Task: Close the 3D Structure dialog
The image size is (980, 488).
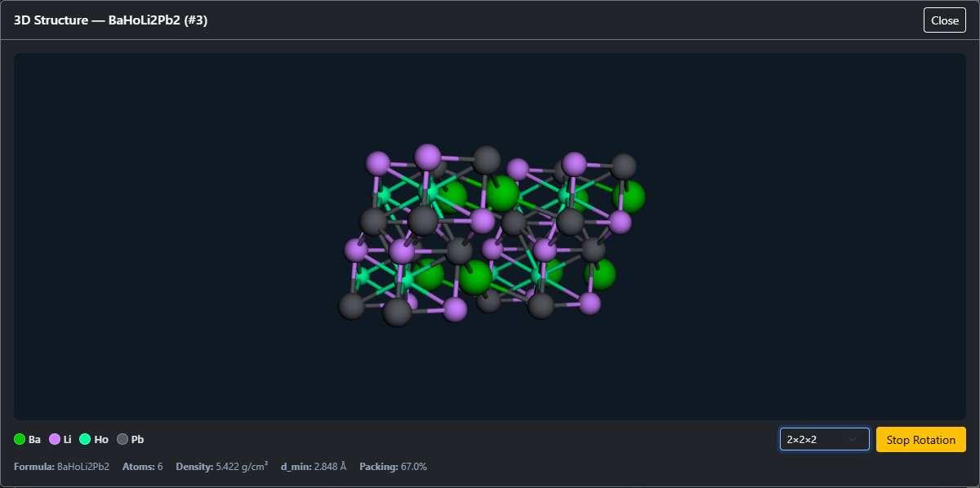Action: [x=945, y=20]
